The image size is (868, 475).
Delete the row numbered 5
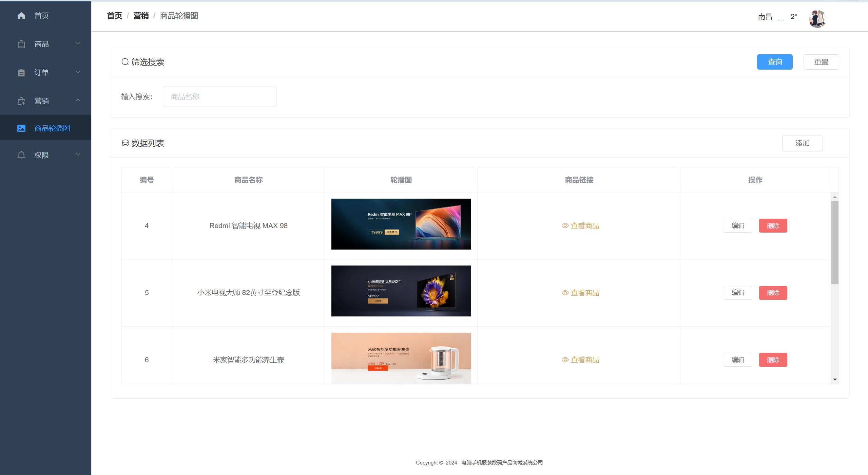click(x=773, y=293)
